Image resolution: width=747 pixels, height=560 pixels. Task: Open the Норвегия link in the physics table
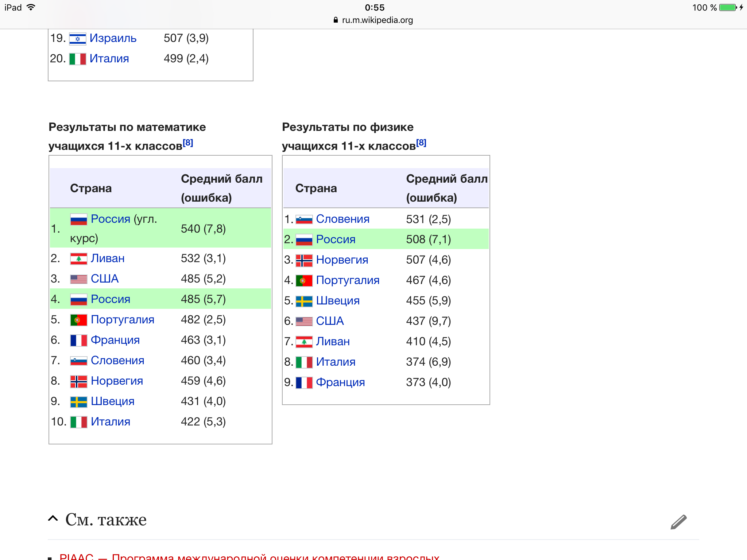click(x=342, y=260)
